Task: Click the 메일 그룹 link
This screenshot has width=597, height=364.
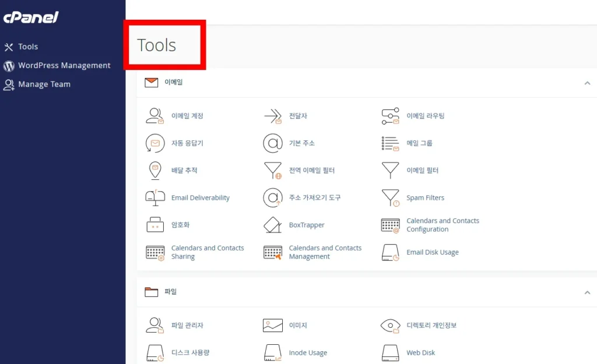Action: click(x=419, y=143)
